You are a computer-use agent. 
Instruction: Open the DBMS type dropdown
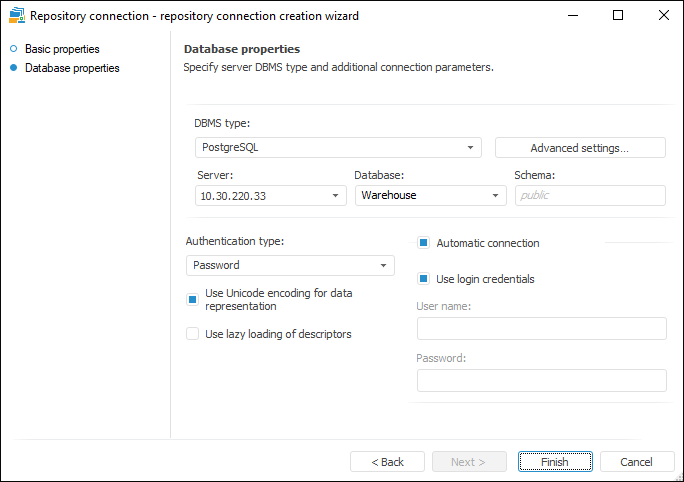[471, 148]
